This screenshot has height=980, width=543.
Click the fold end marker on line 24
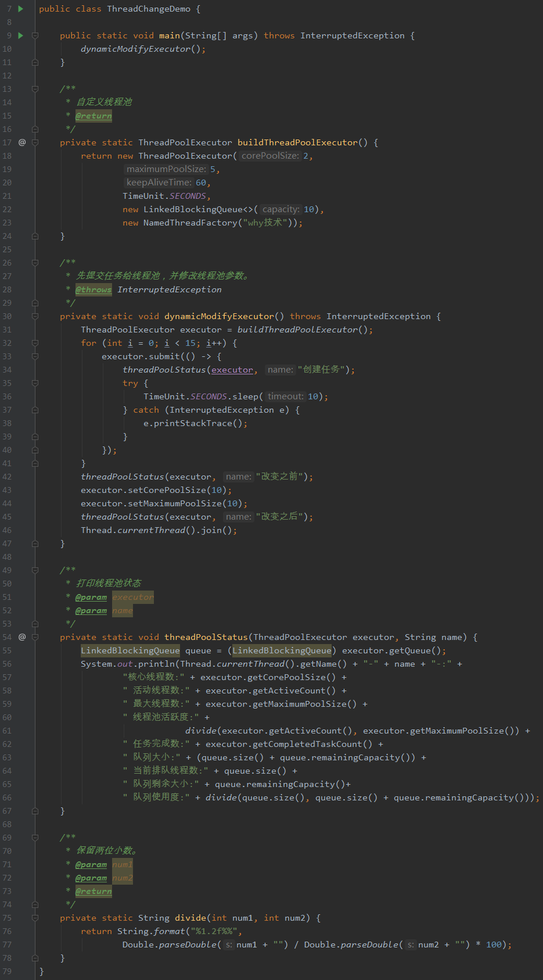(35, 236)
